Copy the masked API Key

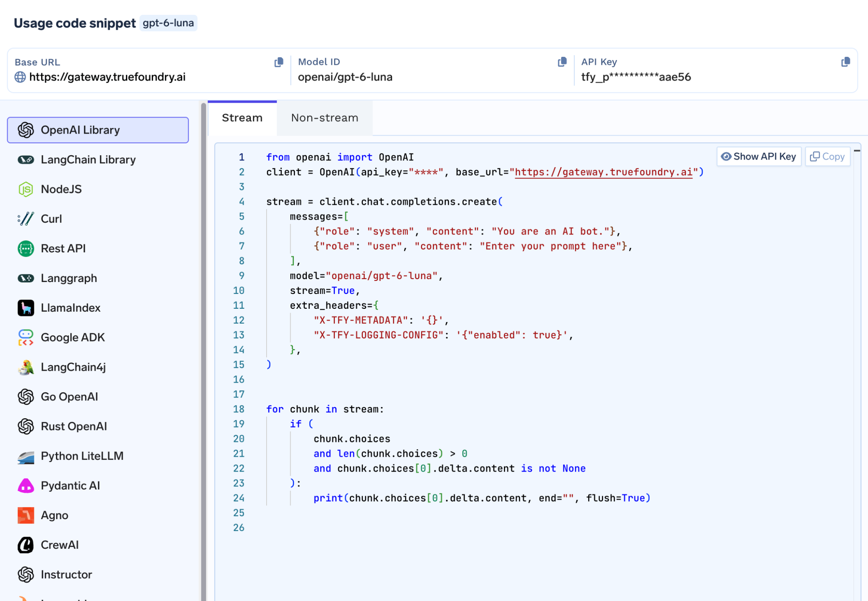(x=845, y=62)
